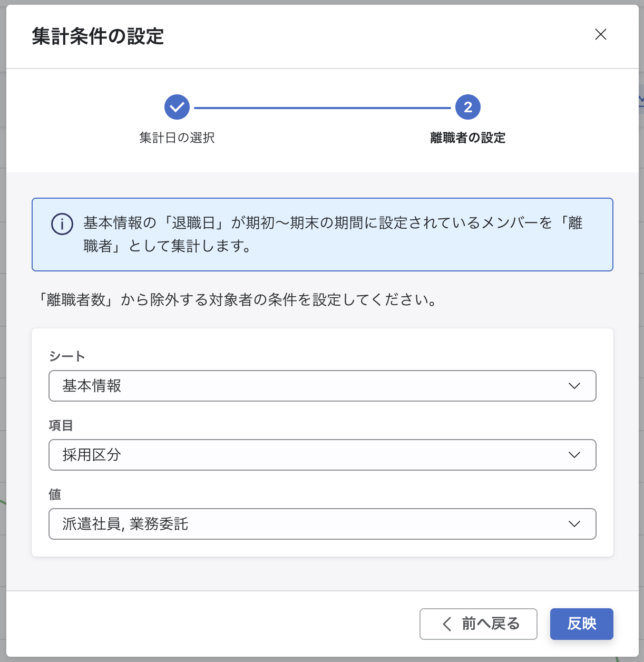This screenshot has width=644, height=662.
Task: Click the info icon in the blue notice
Action: click(62, 224)
